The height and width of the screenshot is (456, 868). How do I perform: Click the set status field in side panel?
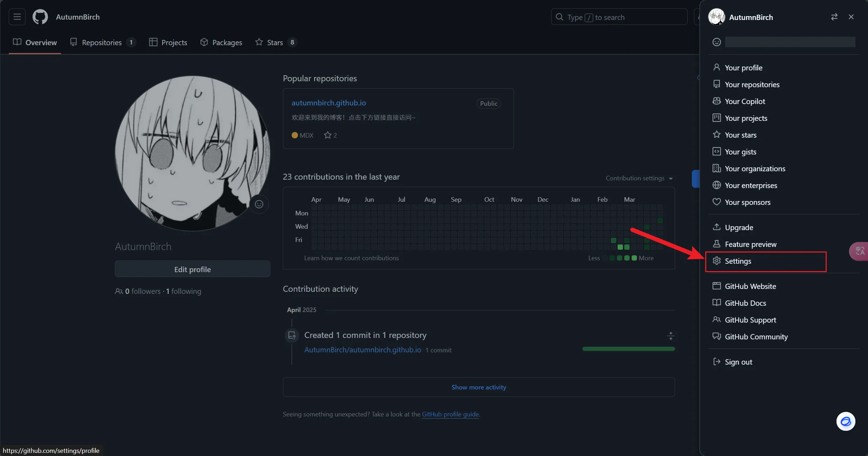[790, 42]
